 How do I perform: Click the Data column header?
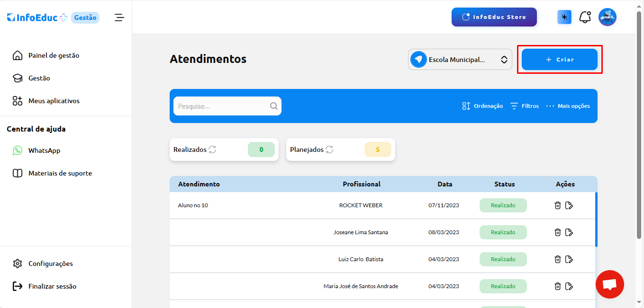pos(445,184)
